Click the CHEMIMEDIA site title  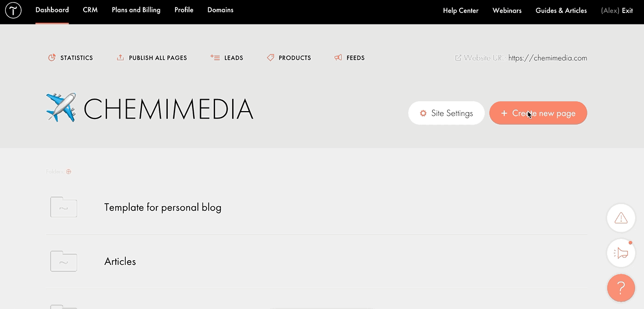coord(168,109)
